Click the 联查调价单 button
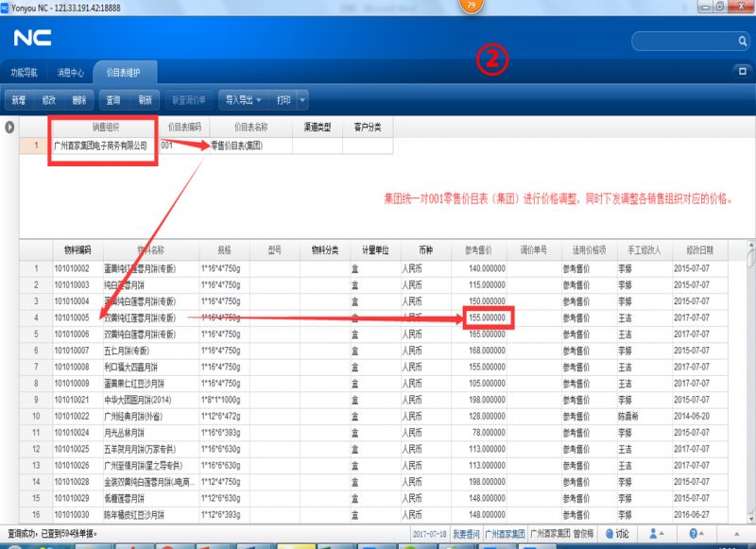Screen dimensions: 756x549 pos(188,100)
